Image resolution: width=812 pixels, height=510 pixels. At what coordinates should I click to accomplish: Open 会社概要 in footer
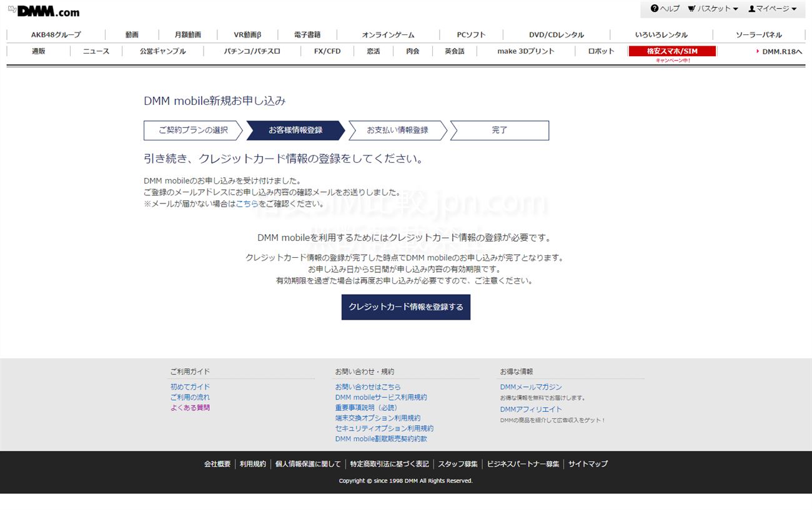(x=217, y=464)
